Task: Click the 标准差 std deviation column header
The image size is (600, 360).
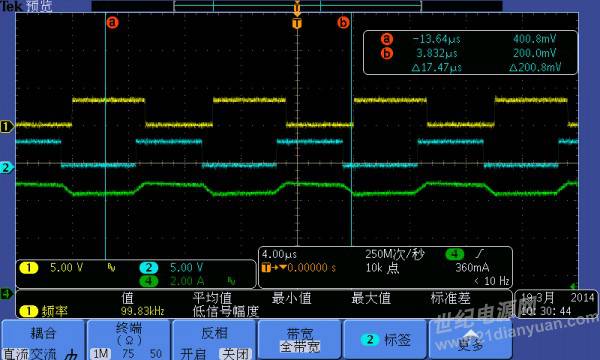Action: coord(450,298)
